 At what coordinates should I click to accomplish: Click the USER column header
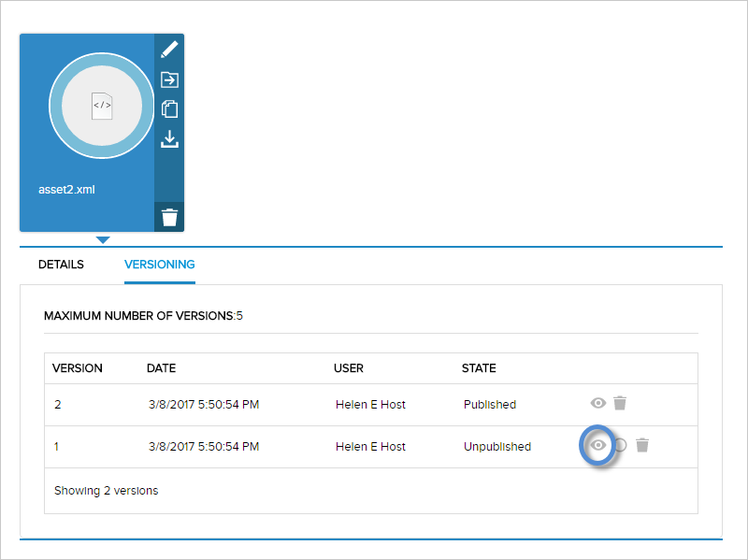(348, 368)
